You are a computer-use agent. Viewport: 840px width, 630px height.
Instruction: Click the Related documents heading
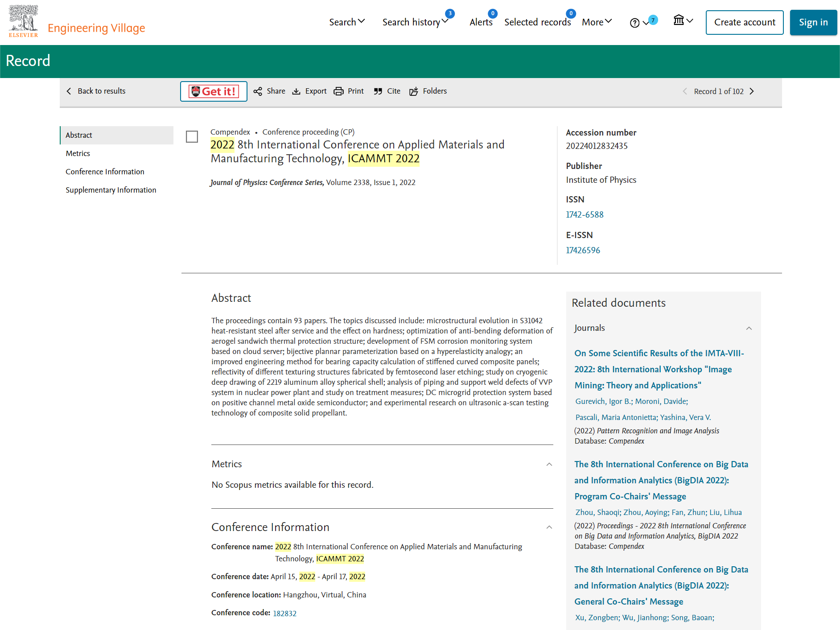point(618,303)
